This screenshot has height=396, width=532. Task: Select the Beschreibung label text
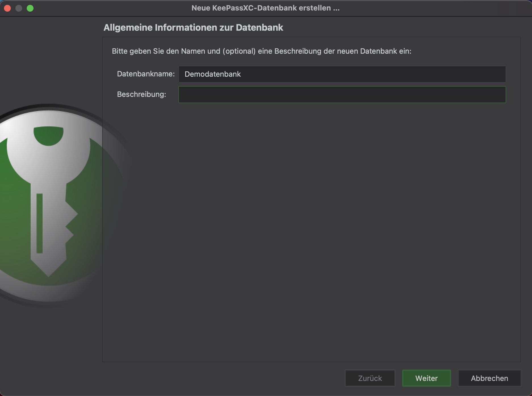(141, 94)
